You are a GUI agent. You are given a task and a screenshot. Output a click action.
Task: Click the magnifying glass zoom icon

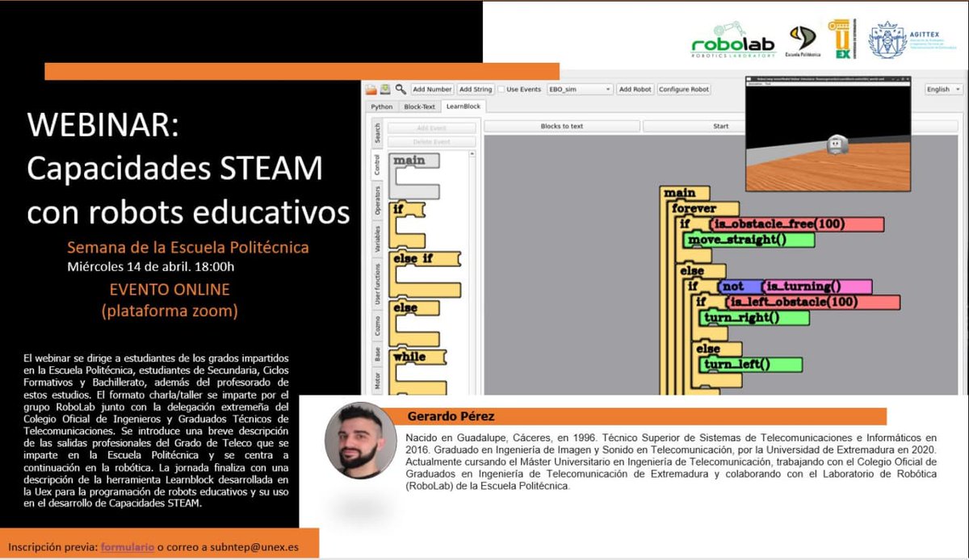(401, 89)
